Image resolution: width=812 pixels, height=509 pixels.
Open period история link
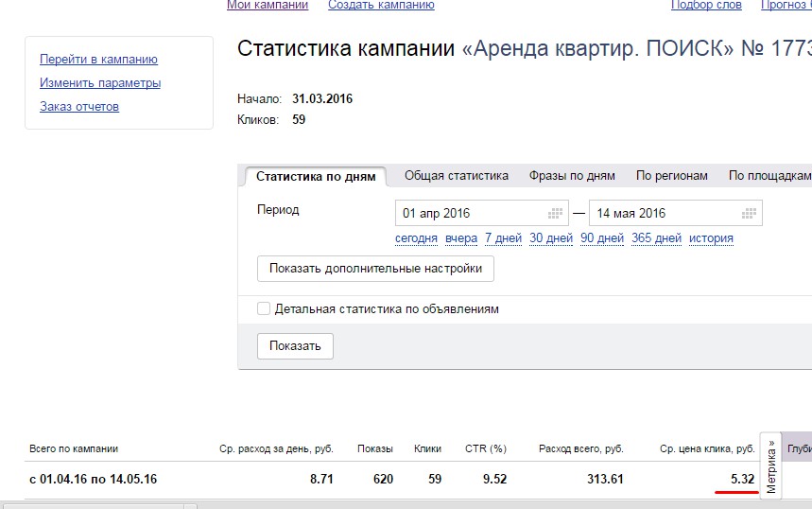[711, 238]
